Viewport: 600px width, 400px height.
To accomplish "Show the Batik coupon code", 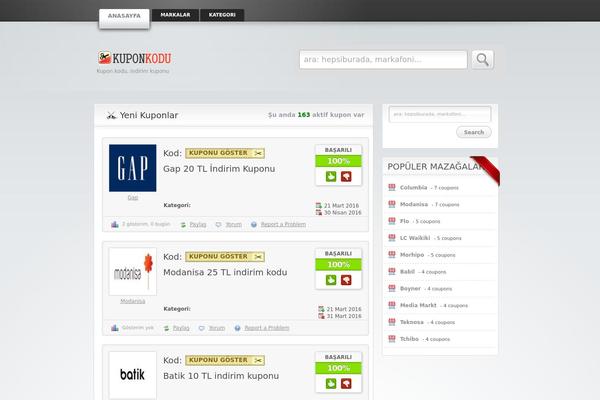I will pyautogui.click(x=225, y=360).
